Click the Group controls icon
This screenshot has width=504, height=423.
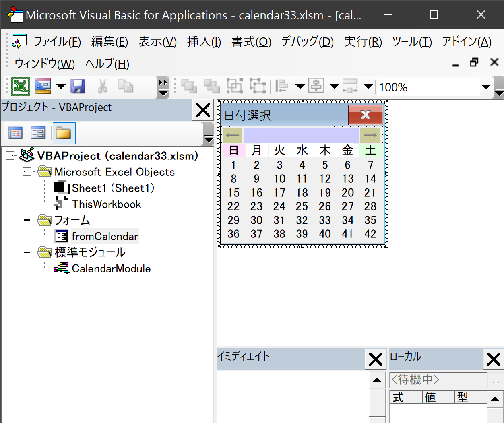tap(235, 86)
